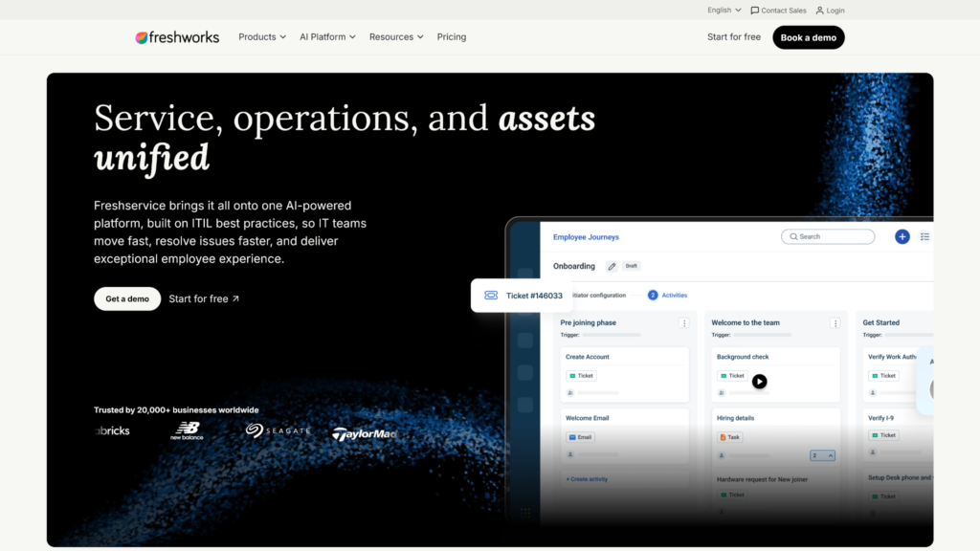Click the Create Account activity card
Image resolution: width=980 pixels, height=551 pixels.
[624, 375]
